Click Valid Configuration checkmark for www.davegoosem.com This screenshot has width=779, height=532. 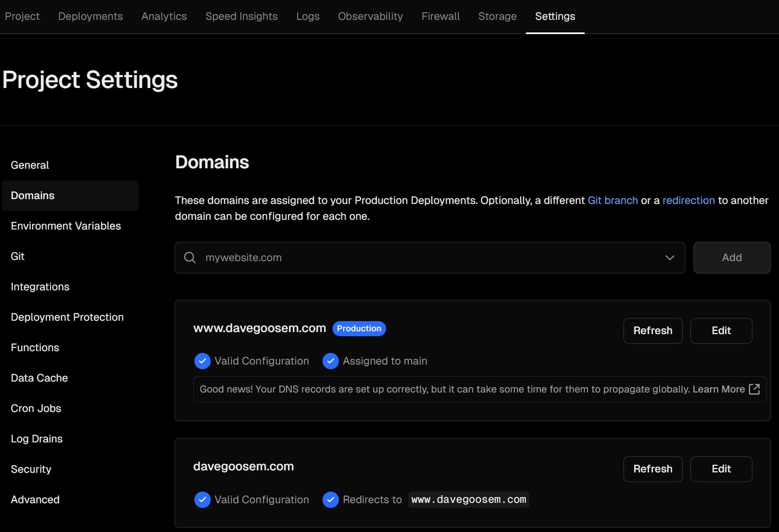202,361
